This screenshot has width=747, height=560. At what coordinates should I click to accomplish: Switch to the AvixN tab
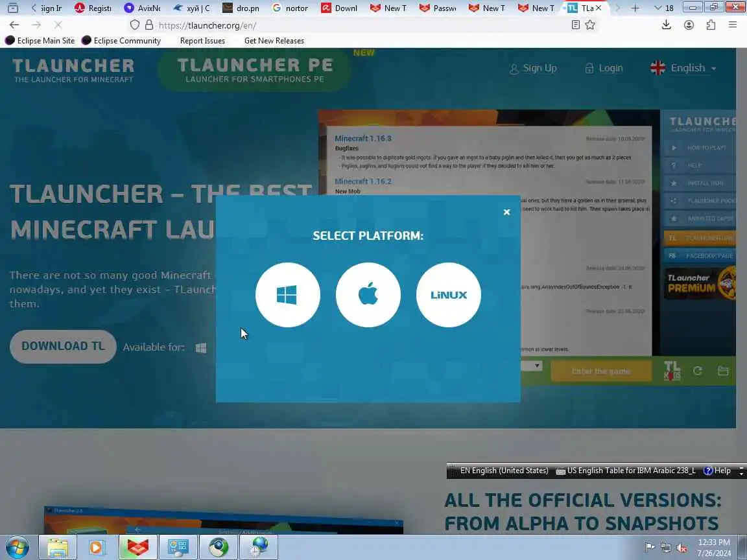click(x=142, y=8)
